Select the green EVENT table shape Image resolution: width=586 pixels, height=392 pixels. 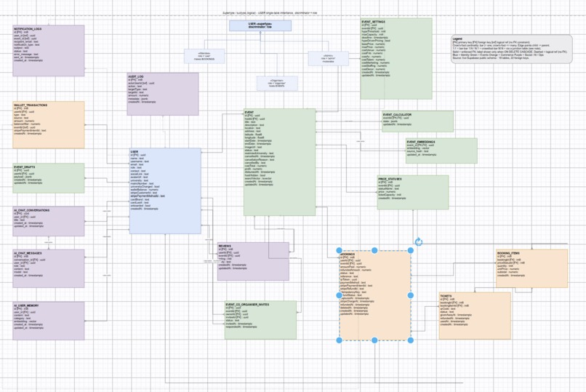[x=279, y=162]
